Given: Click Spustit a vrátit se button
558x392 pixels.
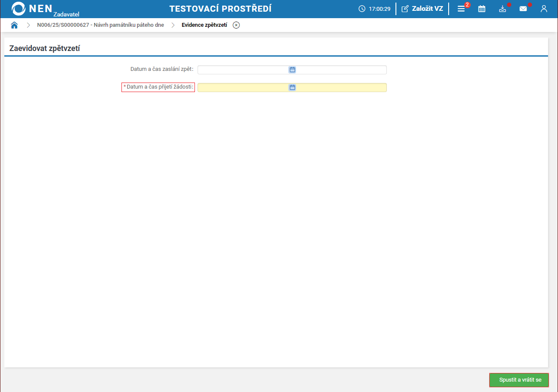Looking at the screenshot, I should (519, 380).
